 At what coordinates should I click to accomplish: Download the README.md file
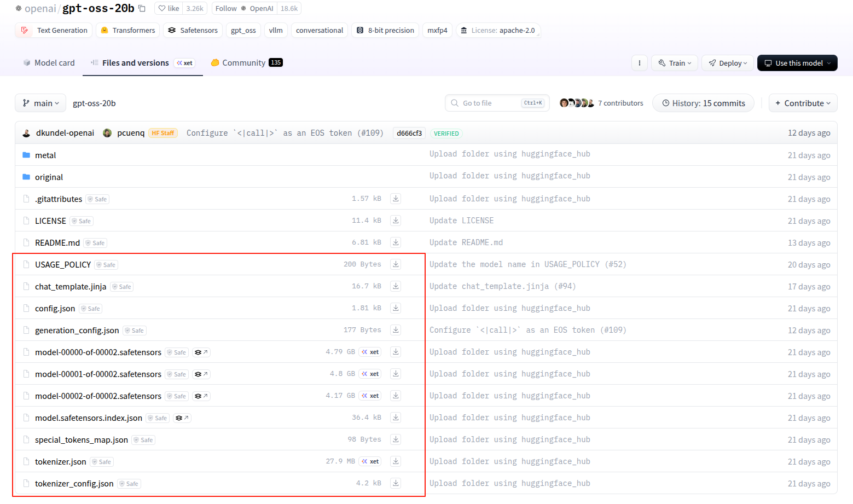pos(396,242)
